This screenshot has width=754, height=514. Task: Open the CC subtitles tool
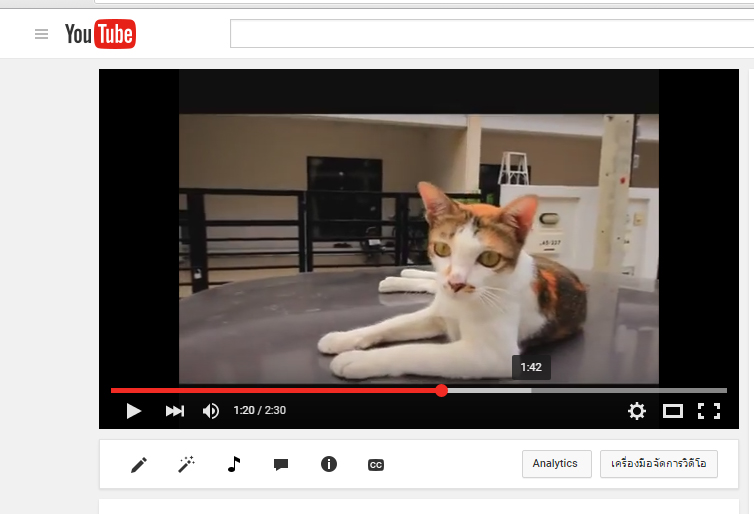pos(376,465)
